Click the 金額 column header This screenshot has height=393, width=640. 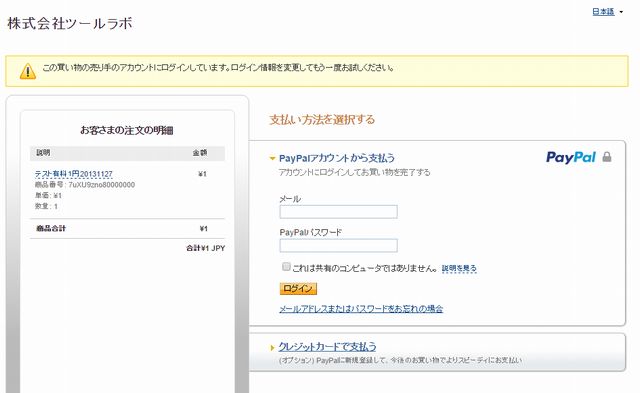click(200, 153)
